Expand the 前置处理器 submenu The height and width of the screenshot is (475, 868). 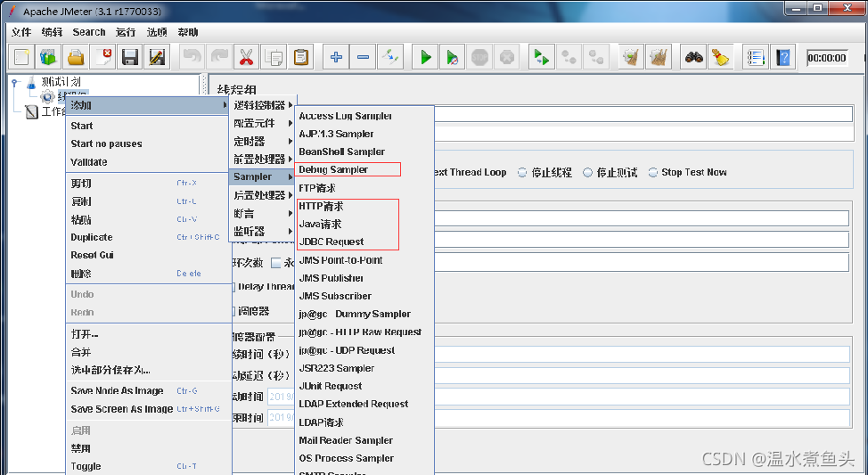(x=263, y=159)
